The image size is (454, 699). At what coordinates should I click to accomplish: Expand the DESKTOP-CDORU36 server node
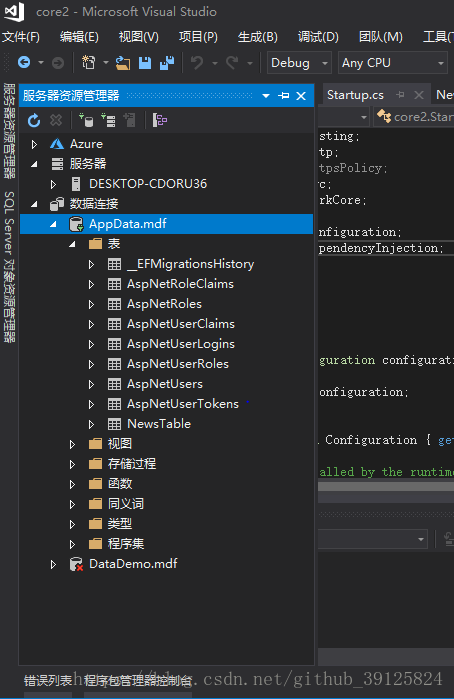point(53,184)
